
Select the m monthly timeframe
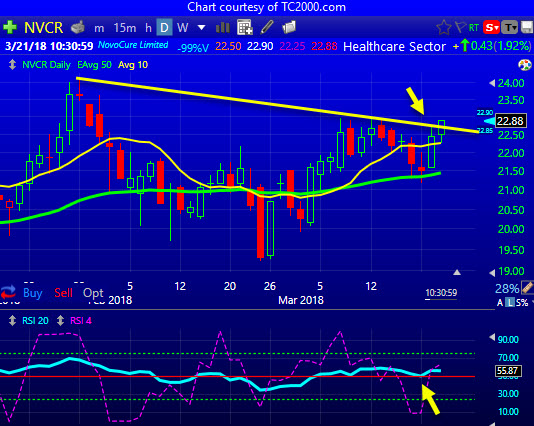point(99,28)
